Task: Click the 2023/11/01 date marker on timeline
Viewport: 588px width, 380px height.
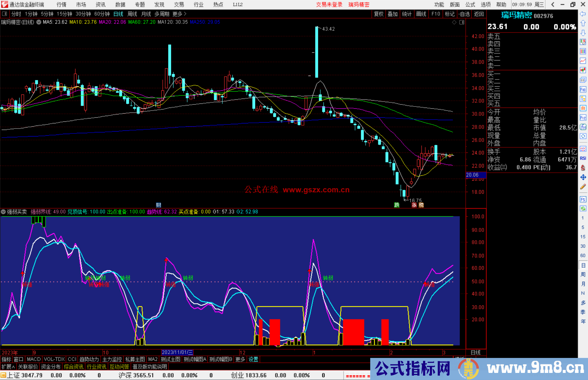Action: [177, 352]
